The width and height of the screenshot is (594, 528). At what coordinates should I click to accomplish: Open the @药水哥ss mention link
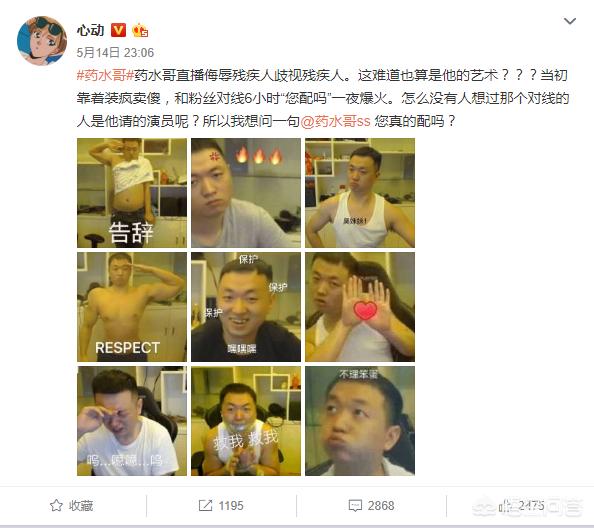pos(335,121)
